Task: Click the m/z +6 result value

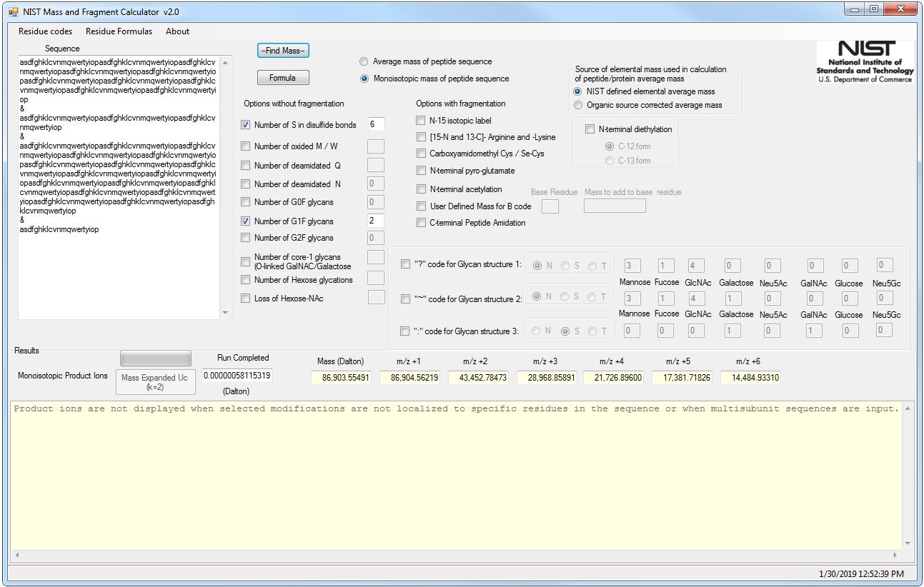Action: coord(750,377)
